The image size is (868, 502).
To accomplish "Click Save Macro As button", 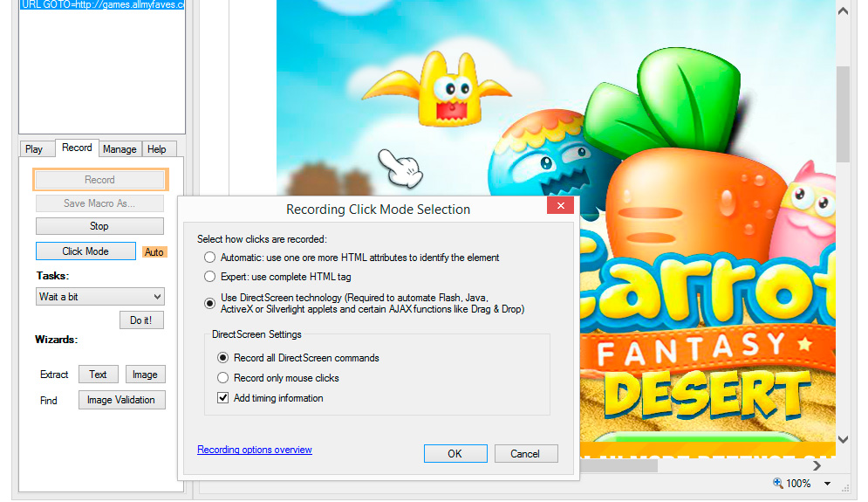I will coord(99,203).
